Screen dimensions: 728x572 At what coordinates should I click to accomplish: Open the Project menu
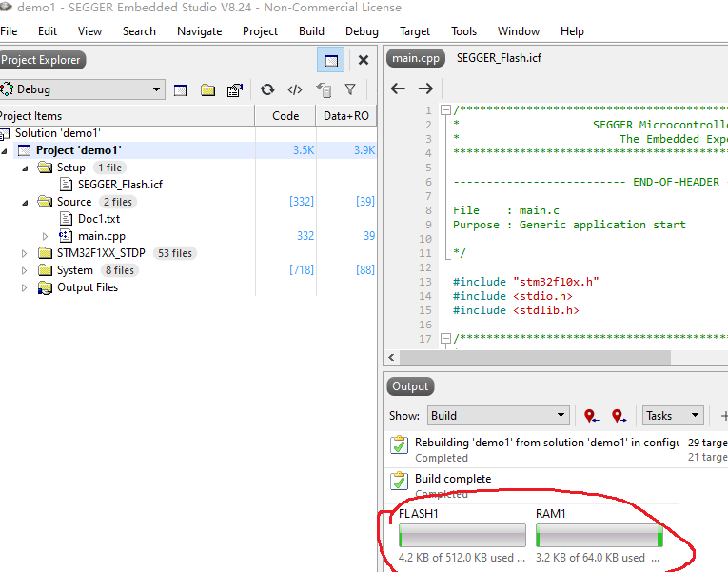click(260, 31)
